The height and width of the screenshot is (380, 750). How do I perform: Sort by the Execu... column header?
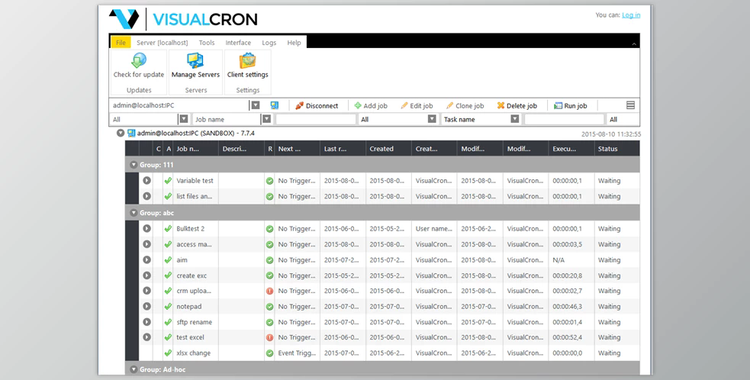click(571, 149)
